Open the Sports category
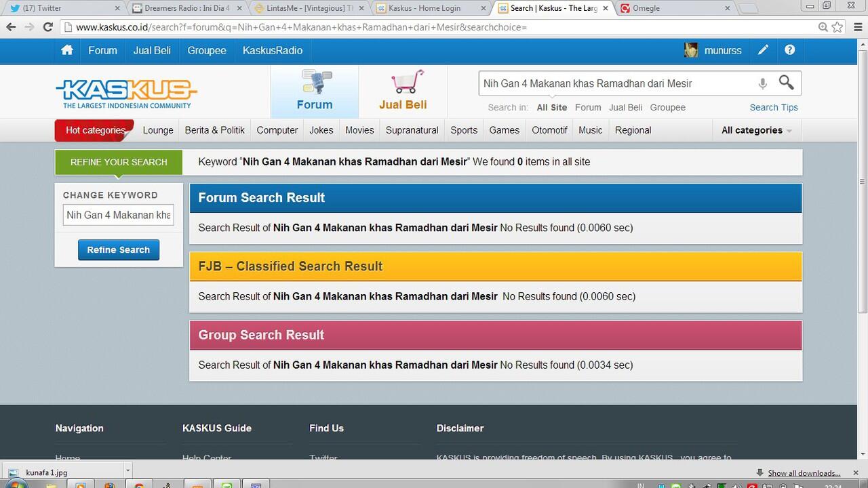 pos(464,130)
